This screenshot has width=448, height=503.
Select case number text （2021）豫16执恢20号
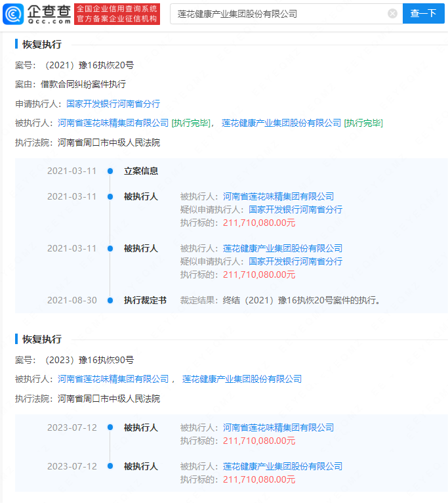[x=88, y=66]
